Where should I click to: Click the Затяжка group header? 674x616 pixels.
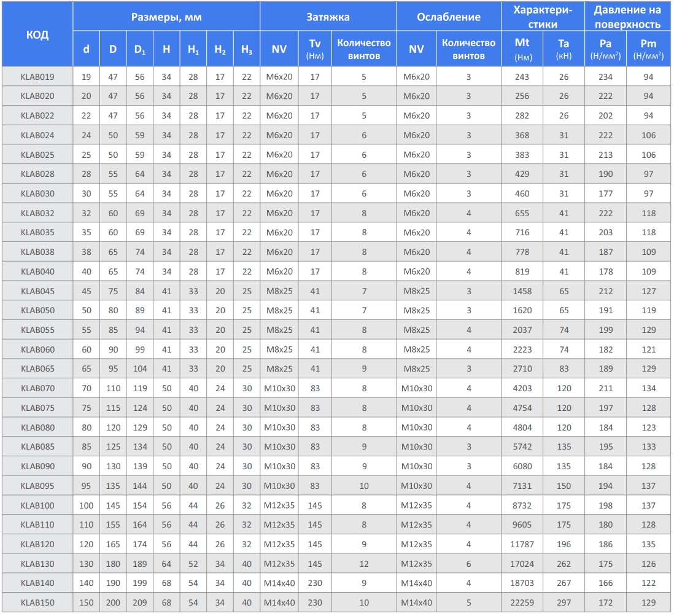click(328, 17)
